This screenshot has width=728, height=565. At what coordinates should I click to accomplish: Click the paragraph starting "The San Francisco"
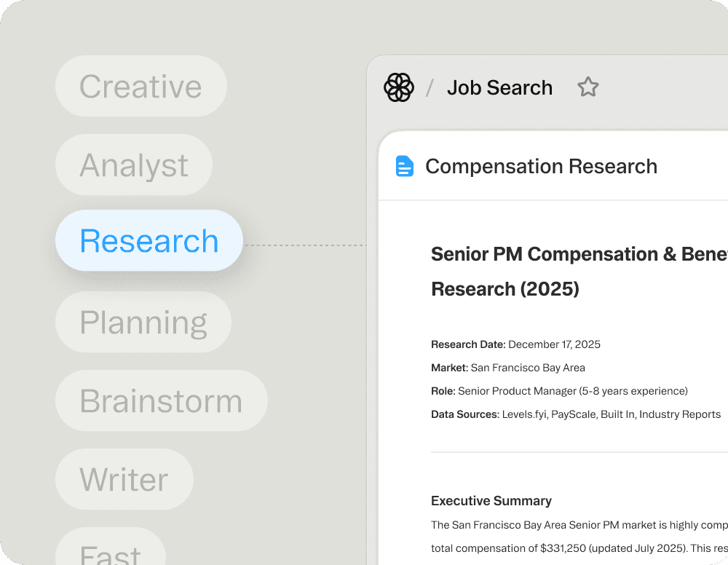pos(579,525)
